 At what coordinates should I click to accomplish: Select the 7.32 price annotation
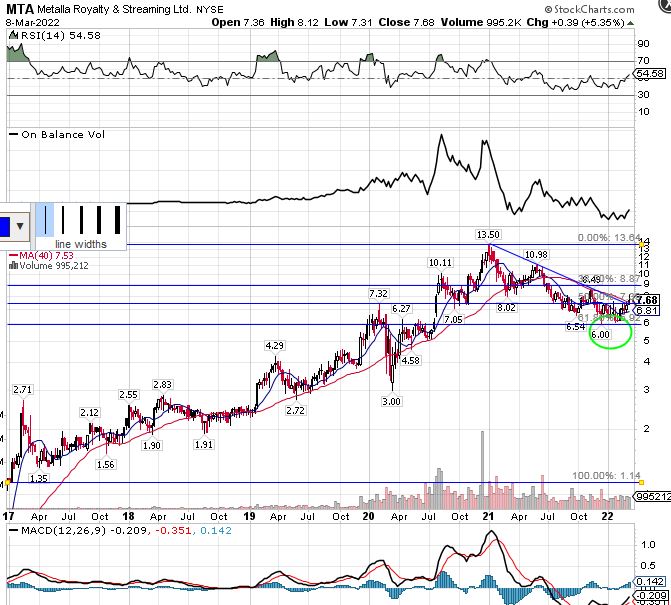click(378, 294)
